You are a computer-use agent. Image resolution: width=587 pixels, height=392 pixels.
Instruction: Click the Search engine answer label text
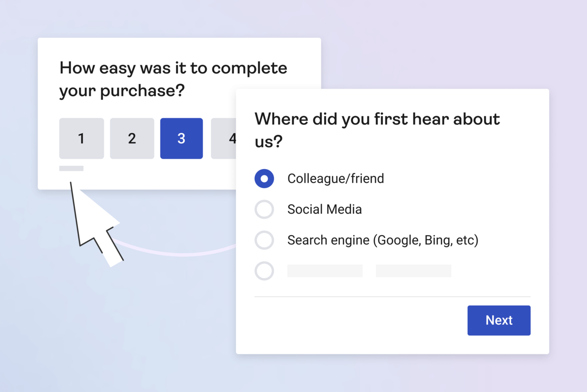point(383,240)
